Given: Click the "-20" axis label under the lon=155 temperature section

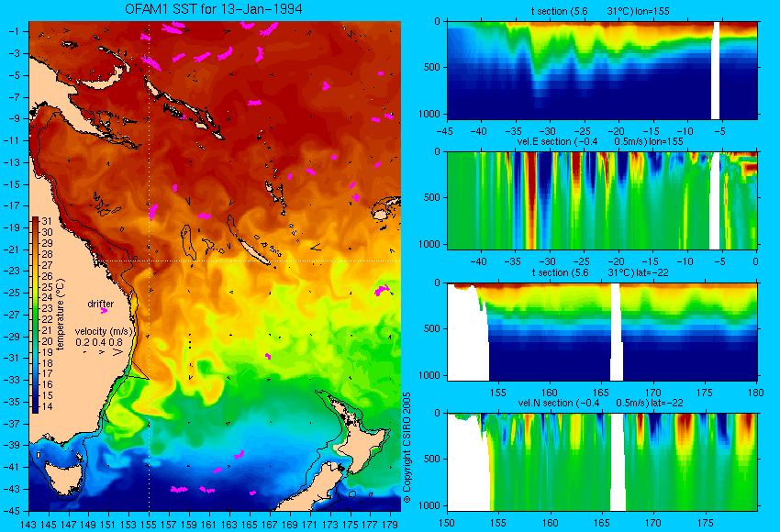Looking at the screenshot, I should click(x=618, y=132).
